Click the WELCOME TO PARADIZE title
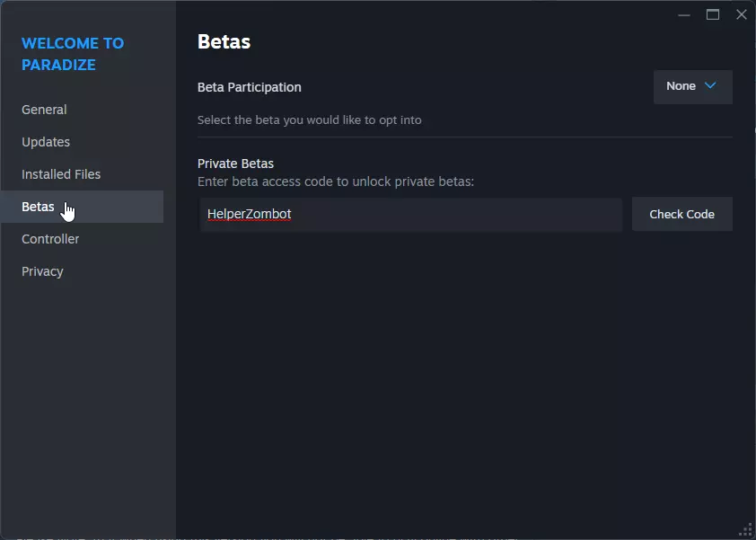 [x=73, y=54]
